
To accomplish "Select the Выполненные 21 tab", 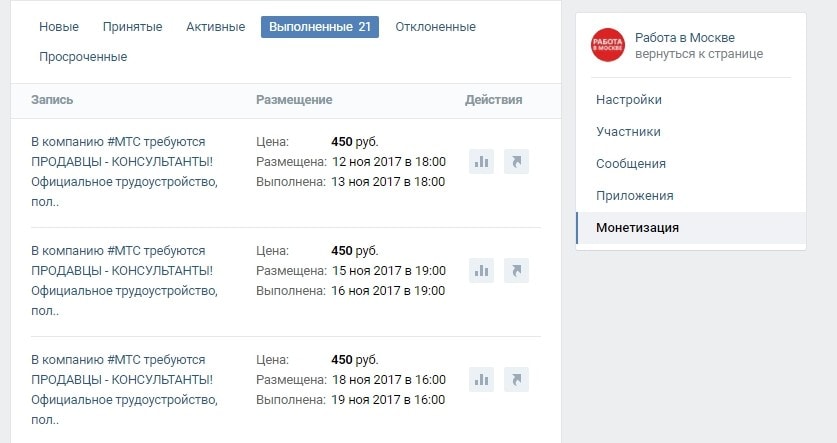I will point(319,27).
